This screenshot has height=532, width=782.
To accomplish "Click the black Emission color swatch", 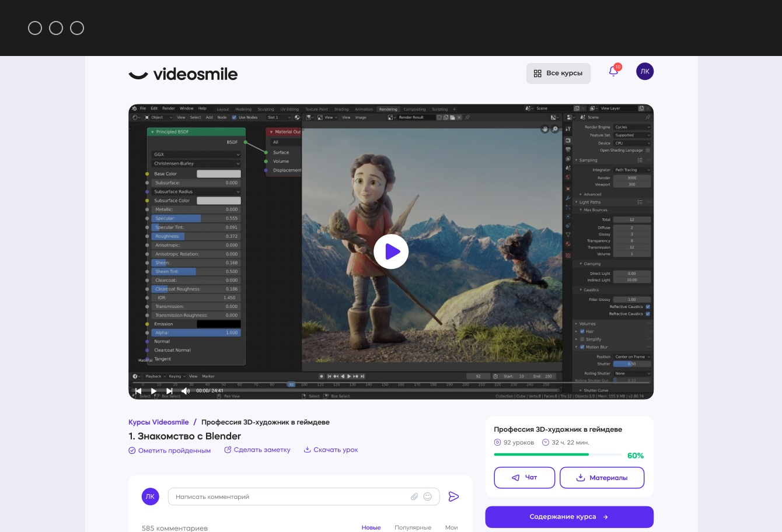I will point(219,324).
